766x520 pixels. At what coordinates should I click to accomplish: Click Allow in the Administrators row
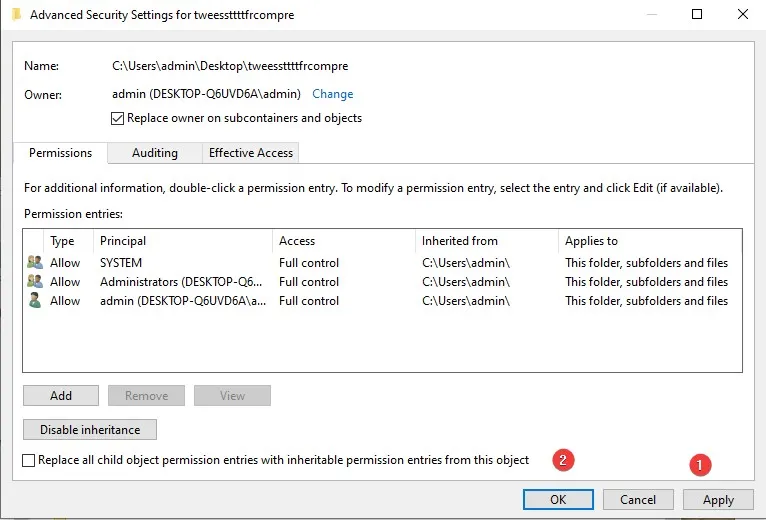point(65,282)
